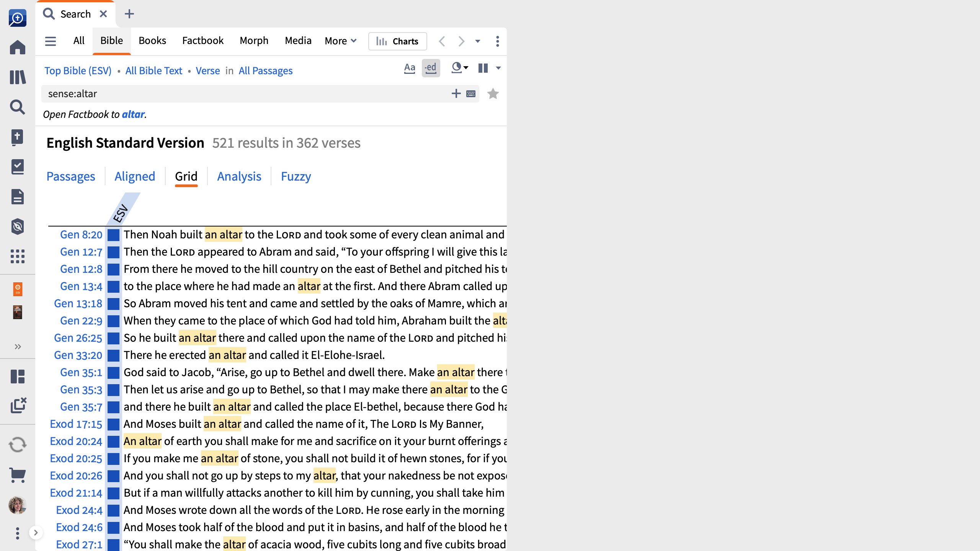Go forward with the right arrow

[461, 41]
